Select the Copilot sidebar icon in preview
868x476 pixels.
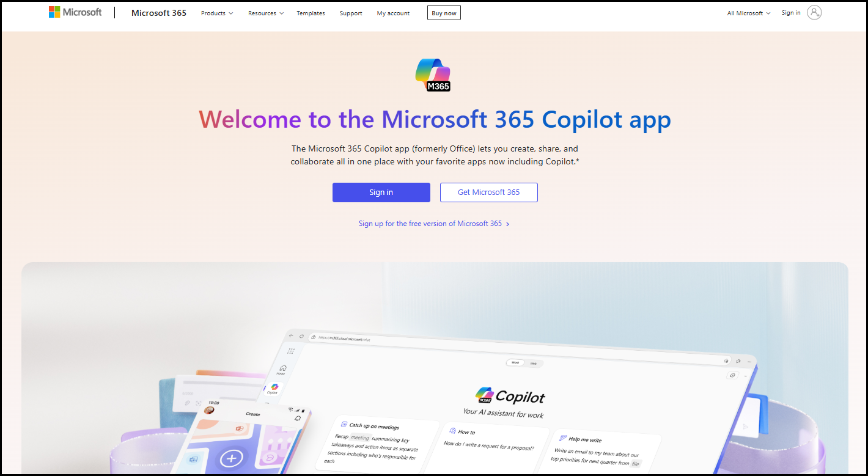tap(274, 388)
